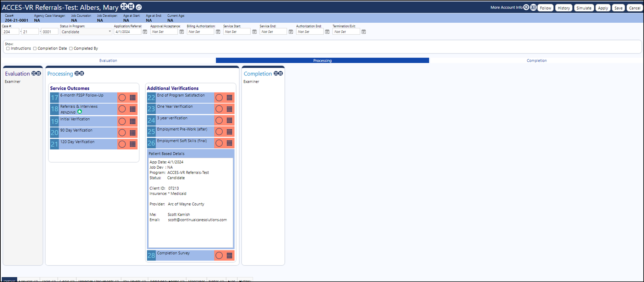Image resolution: width=644 pixels, height=282 pixels.
Task: Click the History button in header
Action: click(x=564, y=8)
